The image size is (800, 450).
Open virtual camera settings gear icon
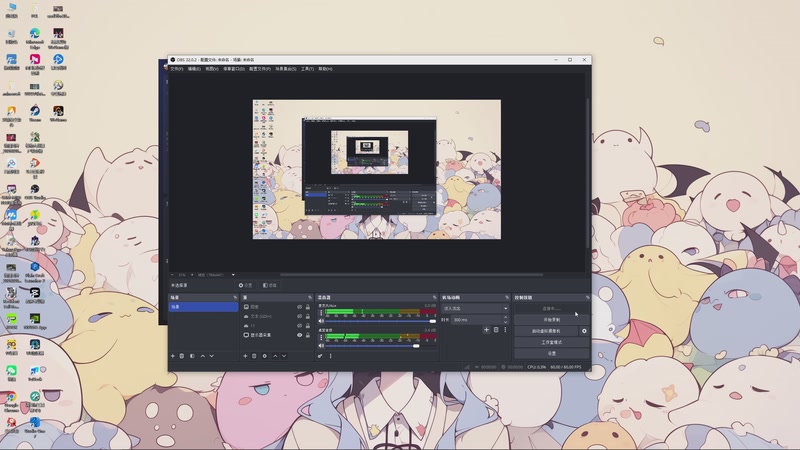point(584,331)
